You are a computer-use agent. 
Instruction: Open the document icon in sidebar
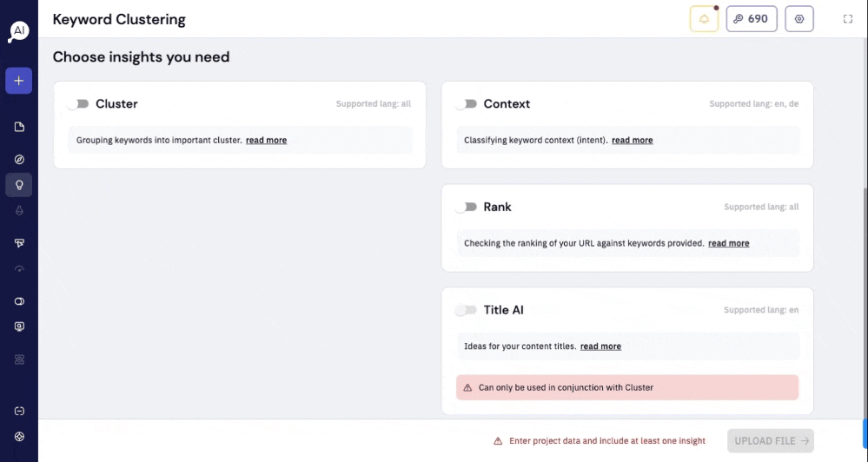19,128
